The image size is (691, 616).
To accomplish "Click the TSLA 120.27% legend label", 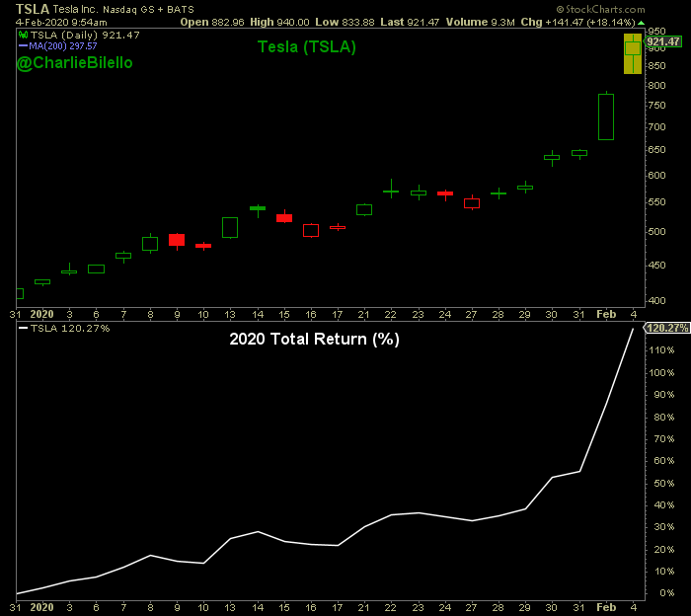I will (70, 329).
